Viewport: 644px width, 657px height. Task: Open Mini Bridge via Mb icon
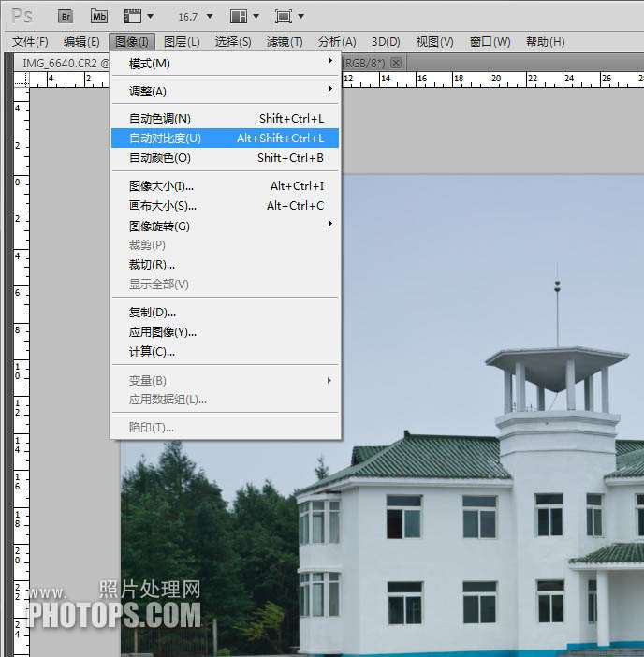(99, 17)
